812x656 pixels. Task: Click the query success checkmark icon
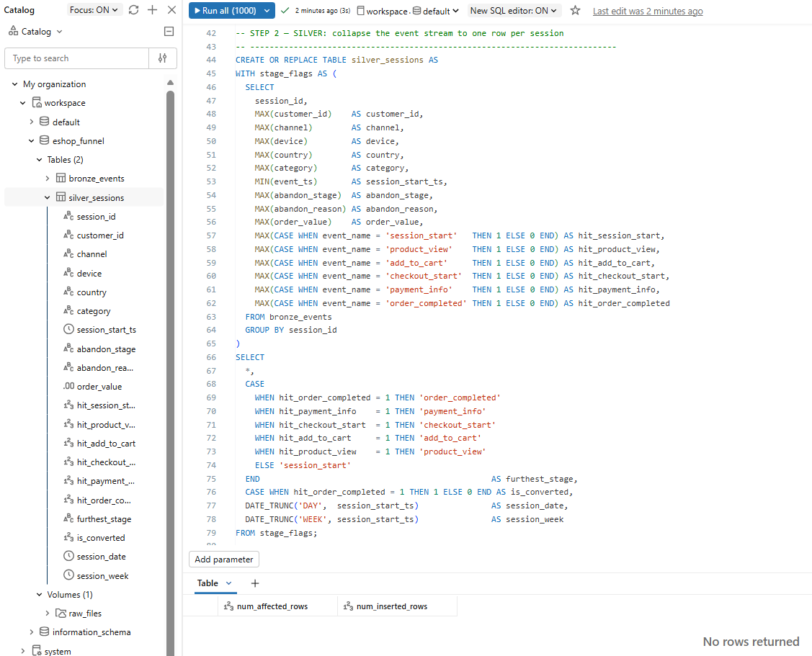pos(285,10)
